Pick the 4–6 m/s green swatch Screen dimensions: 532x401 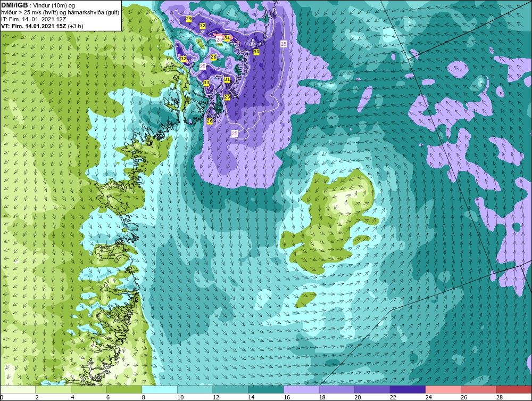click(88, 389)
